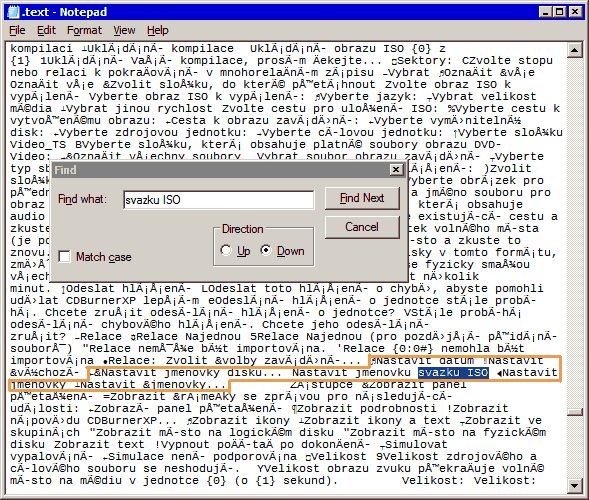Viewport: 589px width, 500px height.
Task: Open the Help menu
Action: 157,30
